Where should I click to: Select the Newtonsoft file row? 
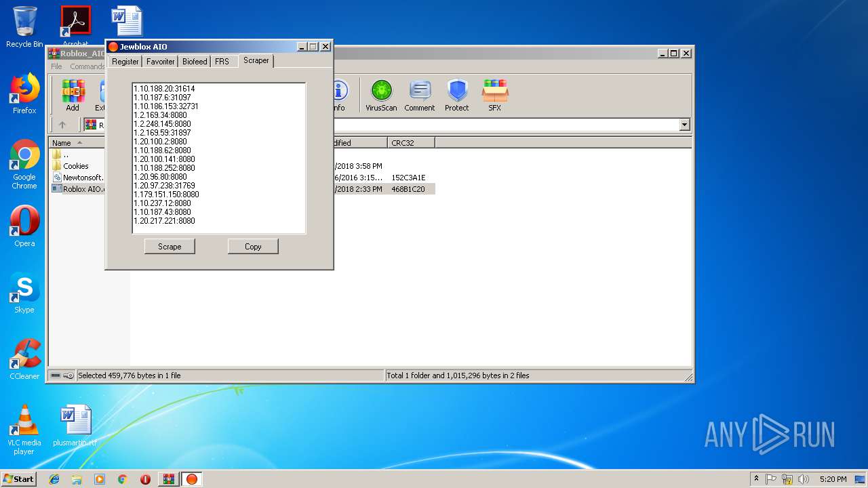(77, 178)
